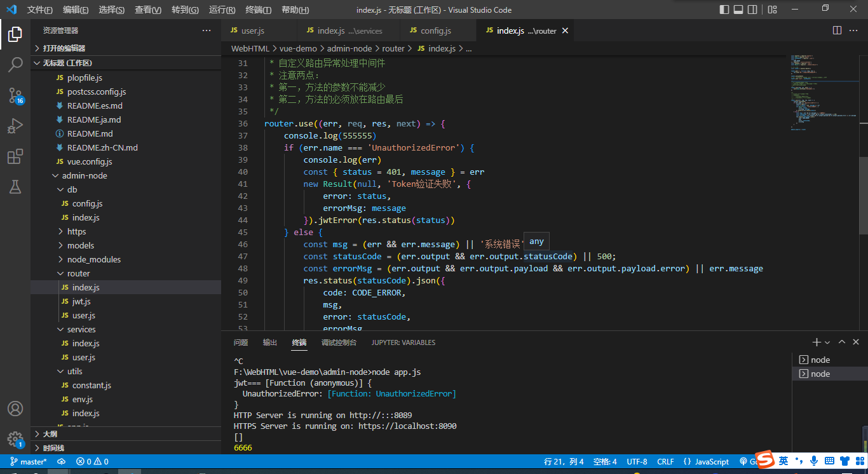
Task: Change UTF-8 encoding in status bar
Action: pos(637,462)
